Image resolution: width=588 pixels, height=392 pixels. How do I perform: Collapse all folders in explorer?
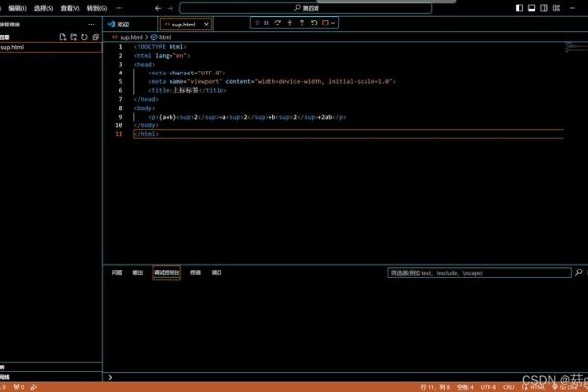click(x=95, y=36)
